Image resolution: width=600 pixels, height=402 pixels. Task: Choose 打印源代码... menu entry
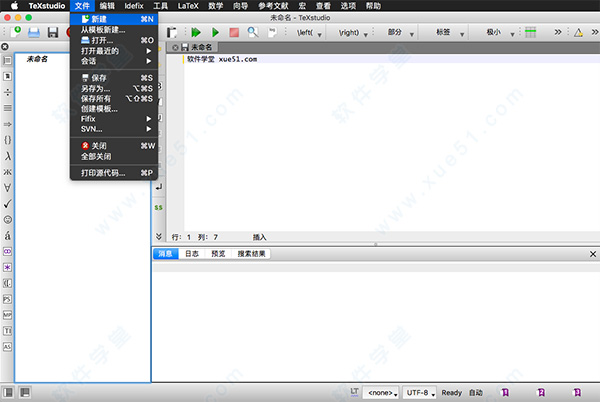[114, 173]
